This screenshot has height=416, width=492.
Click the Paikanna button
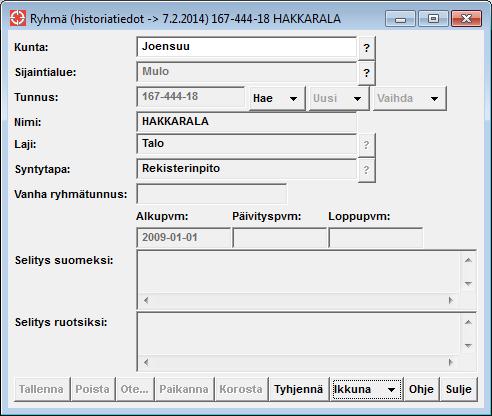click(x=184, y=389)
